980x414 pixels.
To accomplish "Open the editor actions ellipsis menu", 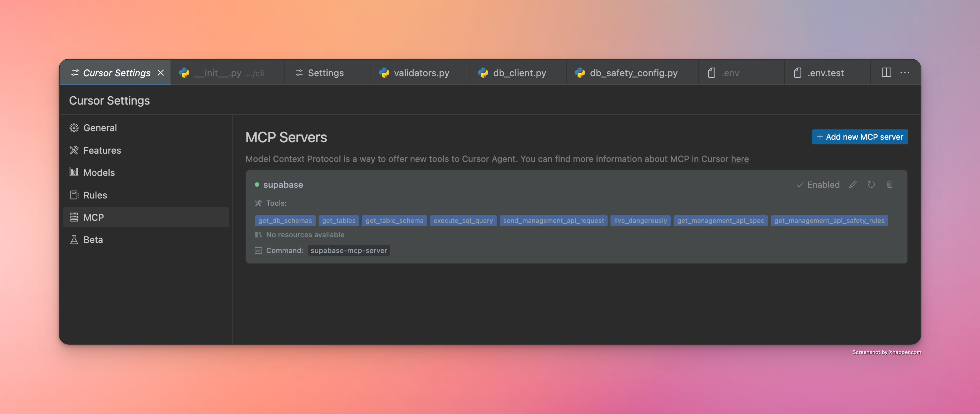I will pos(905,72).
